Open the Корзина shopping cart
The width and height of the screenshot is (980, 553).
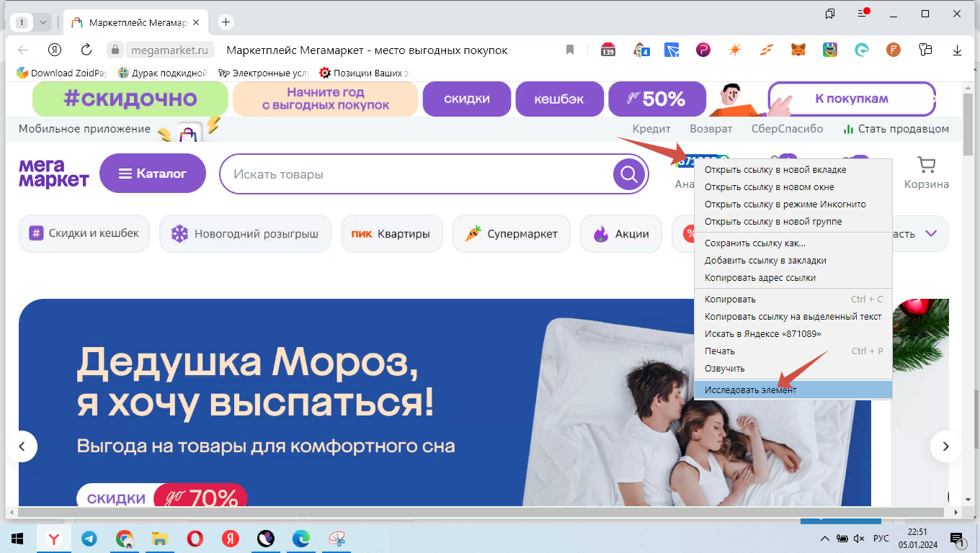point(927,173)
